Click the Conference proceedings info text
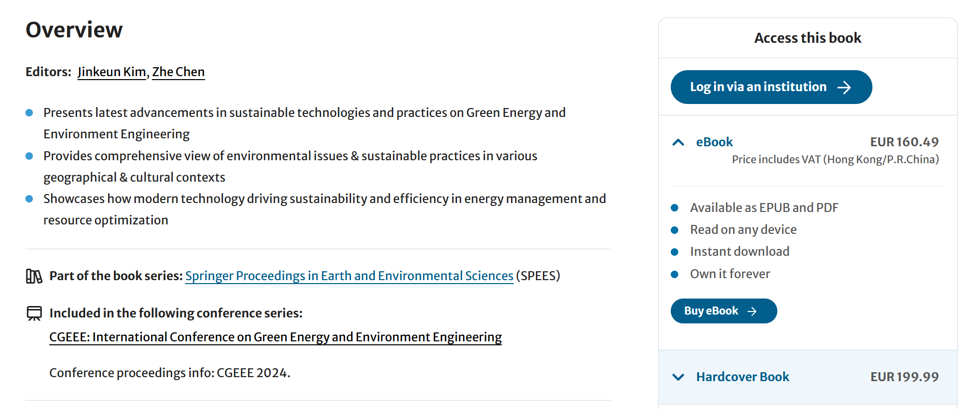 [169, 373]
